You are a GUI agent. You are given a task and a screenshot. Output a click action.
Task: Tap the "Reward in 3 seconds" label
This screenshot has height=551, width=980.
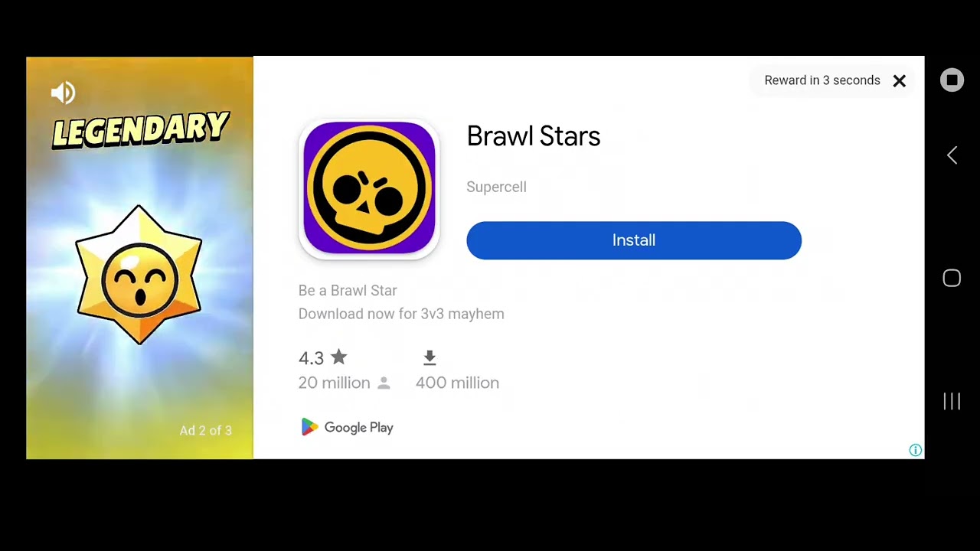click(822, 80)
